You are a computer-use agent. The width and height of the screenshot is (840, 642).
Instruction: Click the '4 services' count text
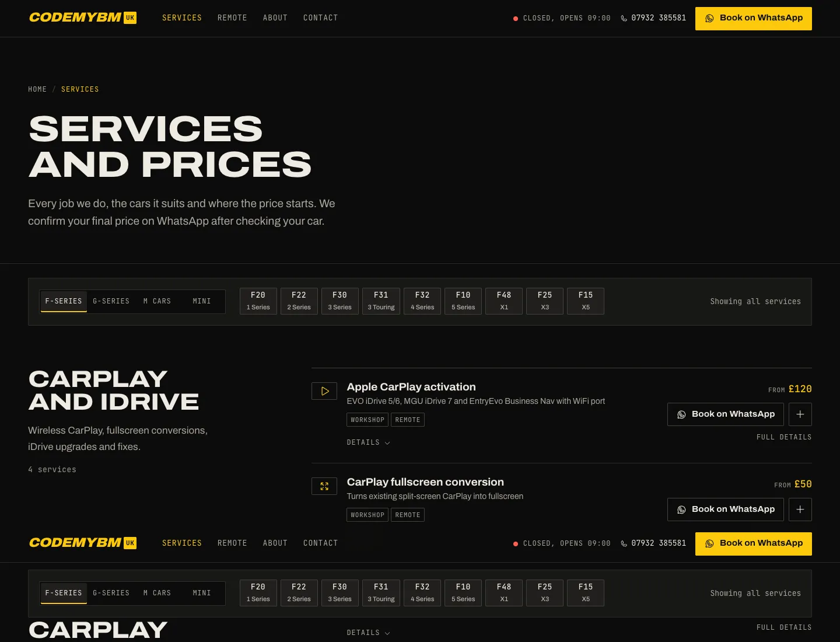(52, 470)
